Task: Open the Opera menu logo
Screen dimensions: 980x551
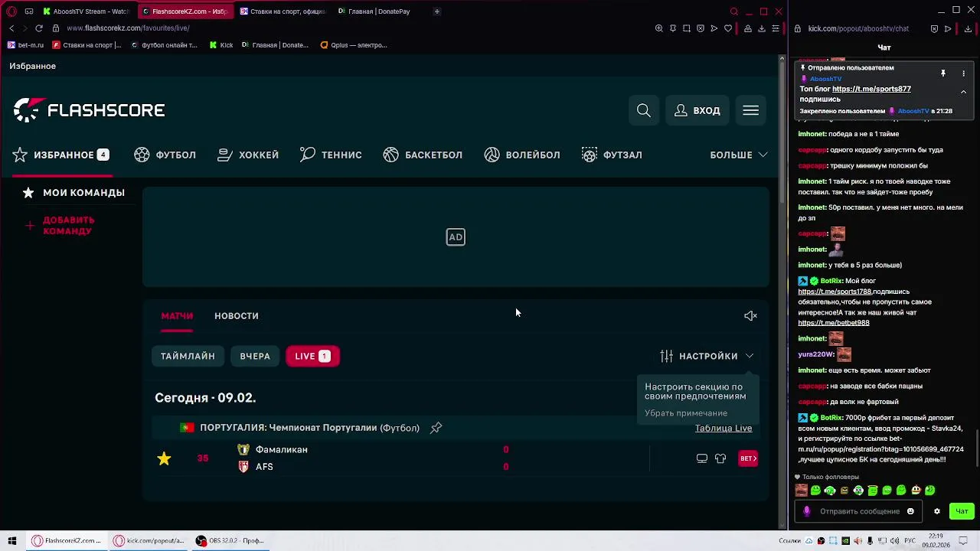Action: click(11, 11)
